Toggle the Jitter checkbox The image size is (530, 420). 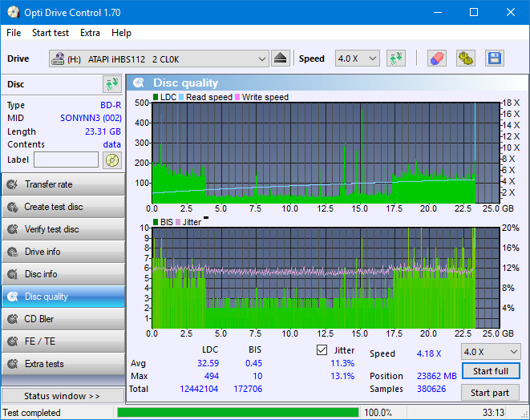pos(322,350)
